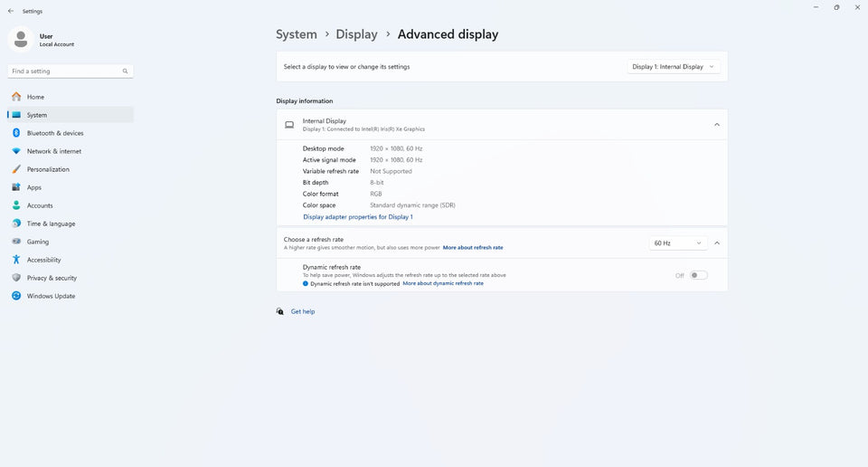The image size is (868, 467).
Task: Click the back arrow in Settings
Action: (11, 11)
